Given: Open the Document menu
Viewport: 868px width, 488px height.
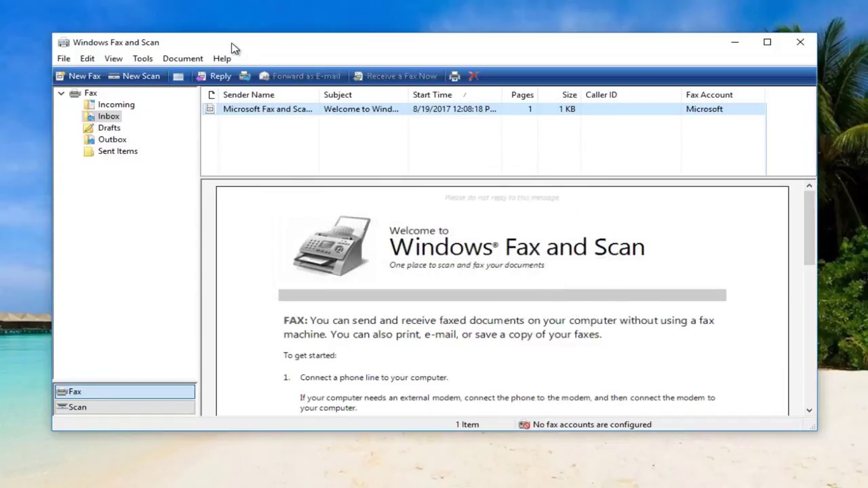Looking at the screenshot, I should point(182,58).
